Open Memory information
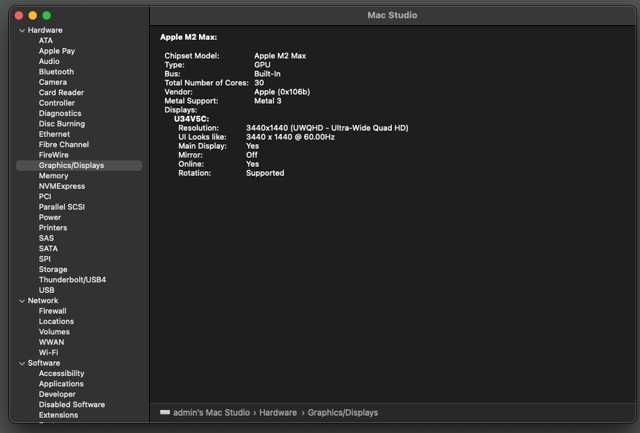This screenshot has width=640, height=433. point(53,176)
